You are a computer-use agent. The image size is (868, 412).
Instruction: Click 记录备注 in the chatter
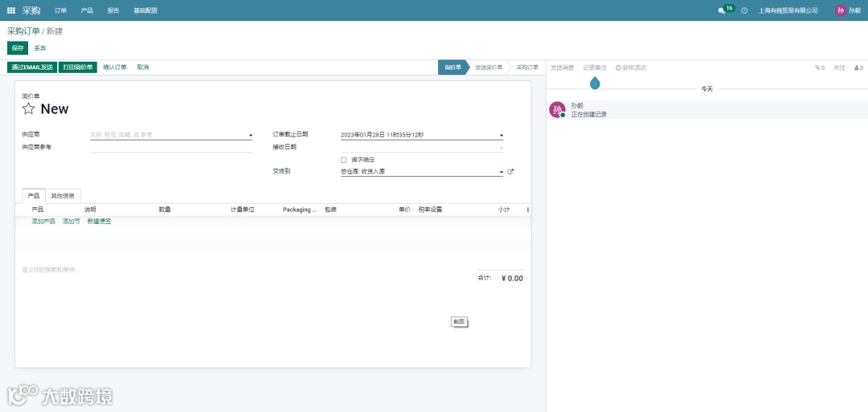(x=595, y=67)
